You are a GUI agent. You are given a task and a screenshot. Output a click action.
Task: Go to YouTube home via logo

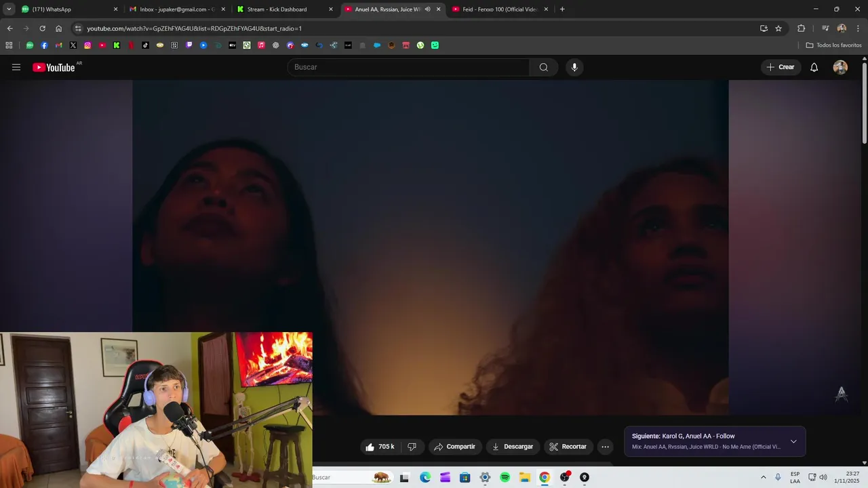(x=54, y=67)
